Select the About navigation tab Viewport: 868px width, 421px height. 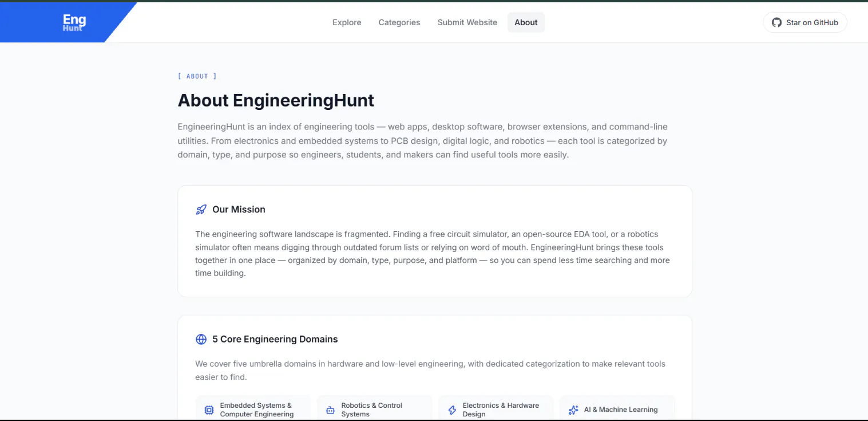(526, 22)
